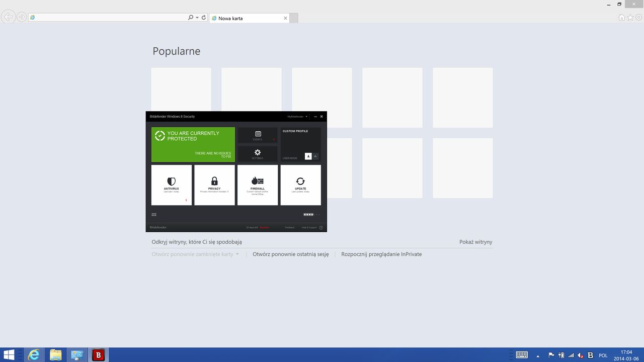Open the MyBitdefender dropdown
This screenshot has width=644, height=362.
pos(297,117)
